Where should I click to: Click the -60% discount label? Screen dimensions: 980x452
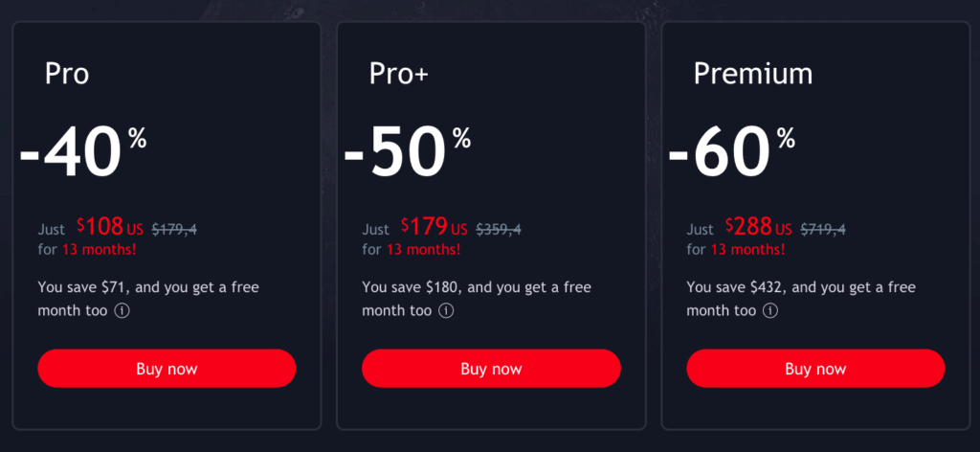point(731,153)
